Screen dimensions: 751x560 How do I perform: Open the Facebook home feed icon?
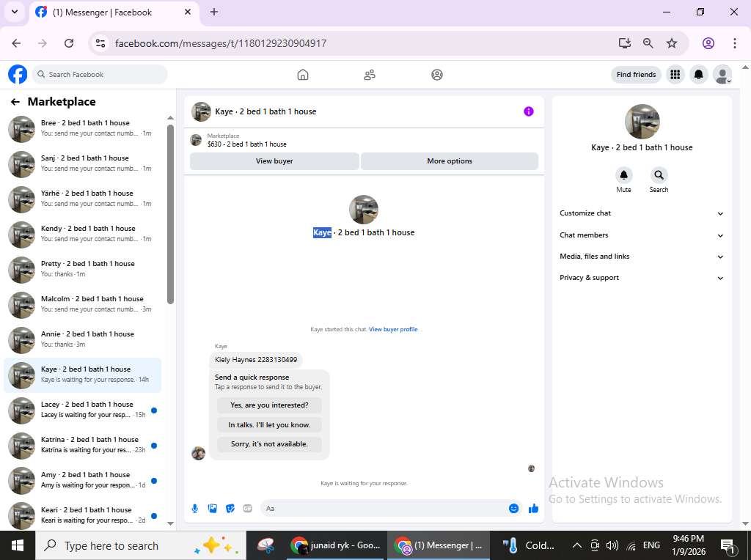point(303,75)
